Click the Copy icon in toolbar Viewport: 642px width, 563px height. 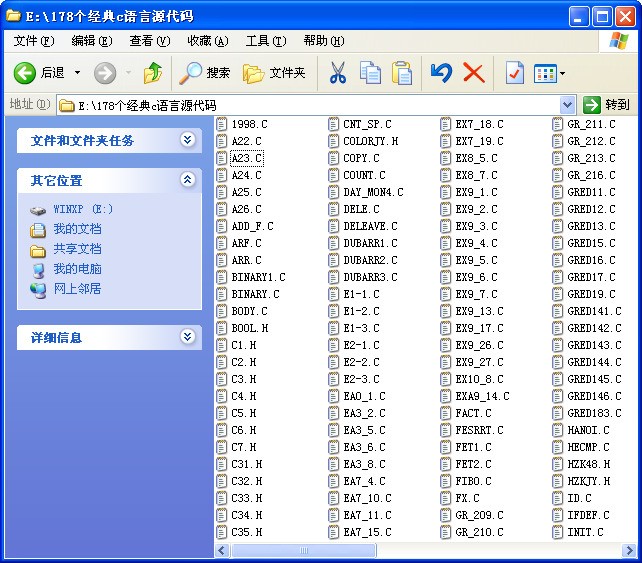point(370,73)
